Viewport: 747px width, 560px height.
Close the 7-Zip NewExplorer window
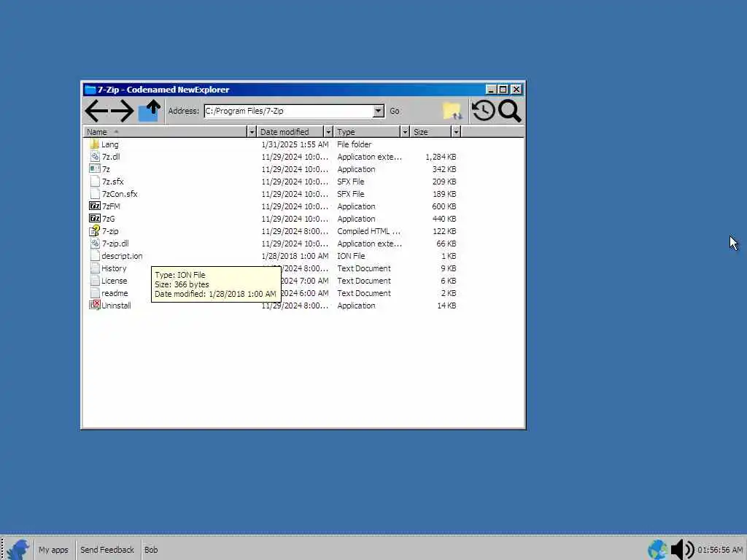516,90
